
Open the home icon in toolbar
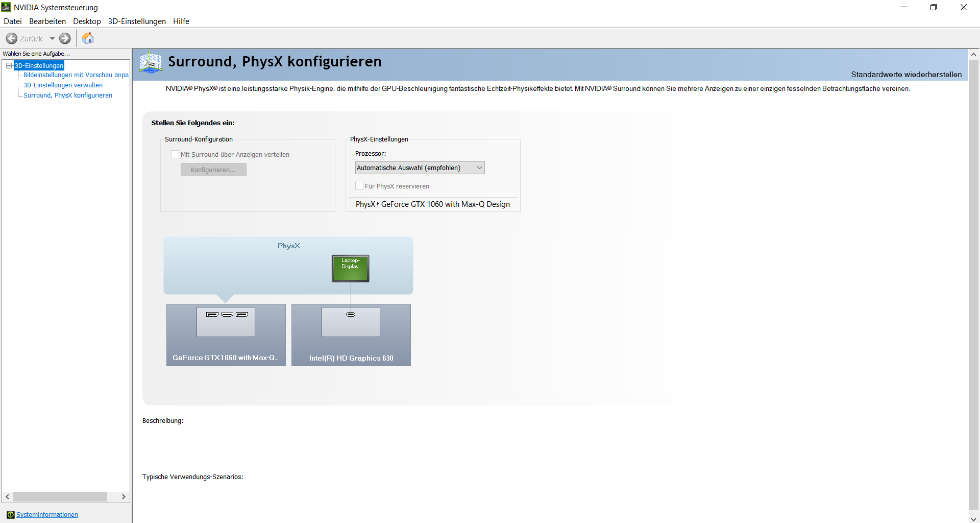click(88, 38)
